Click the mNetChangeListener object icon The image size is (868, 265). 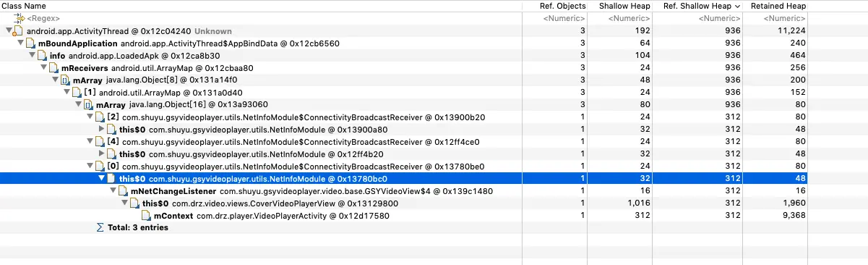[124, 190]
